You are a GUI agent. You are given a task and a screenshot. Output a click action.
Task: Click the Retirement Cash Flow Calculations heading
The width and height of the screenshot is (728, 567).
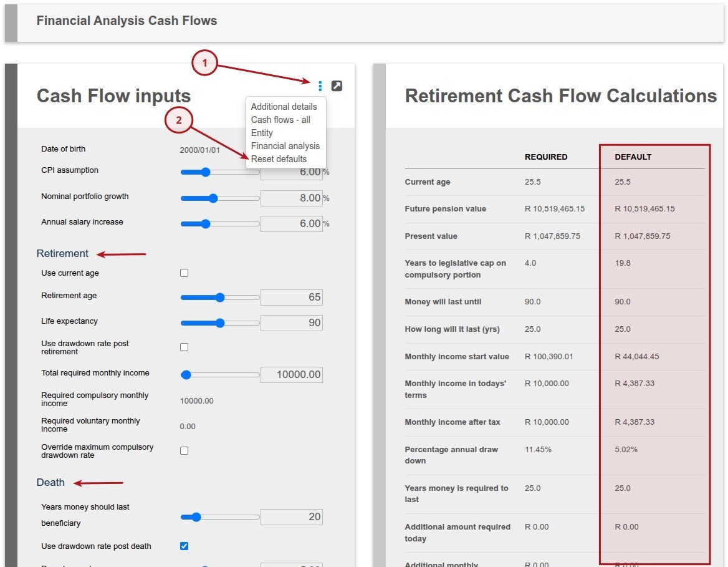click(x=561, y=95)
